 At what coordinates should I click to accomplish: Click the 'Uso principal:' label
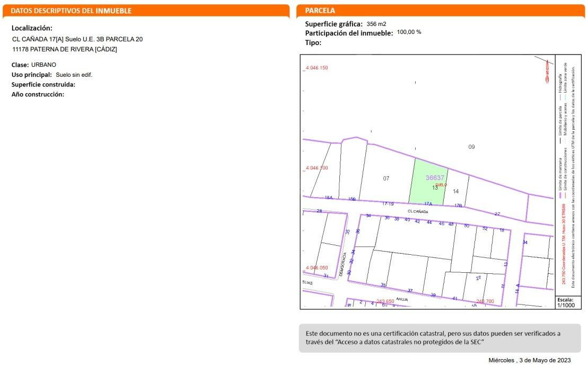coord(31,75)
